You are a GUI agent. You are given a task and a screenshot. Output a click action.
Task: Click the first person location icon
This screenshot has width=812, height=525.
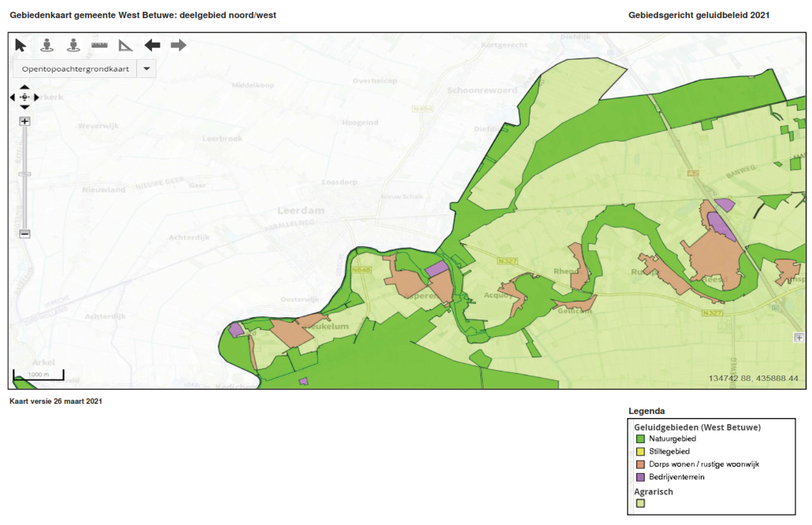47,45
